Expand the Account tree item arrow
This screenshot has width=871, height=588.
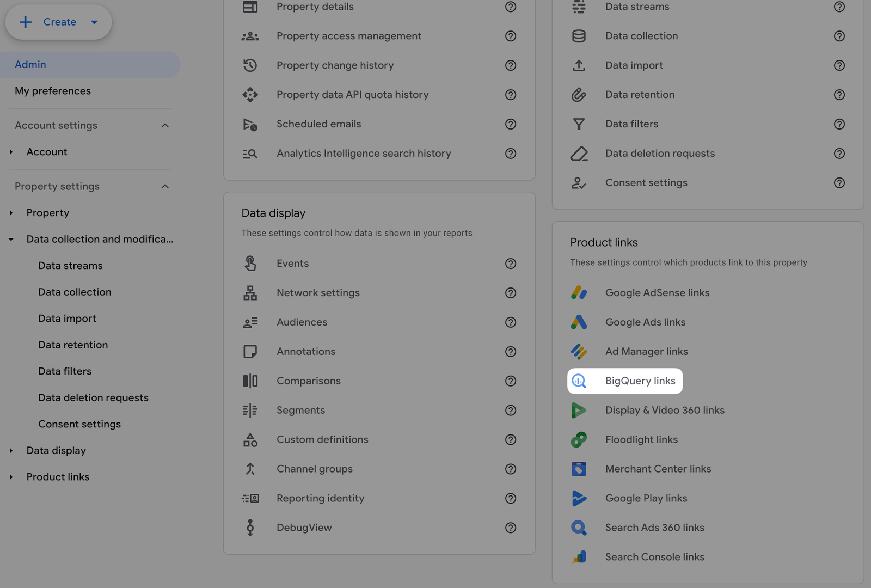tap(11, 152)
